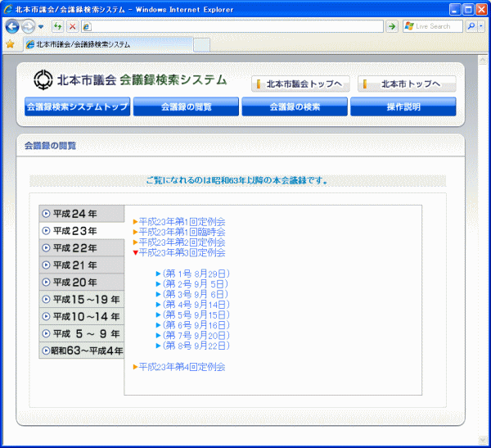Select the 平成21年 year tab
The height and width of the screenshot is (448, 491).
click(x=82, y=265)
